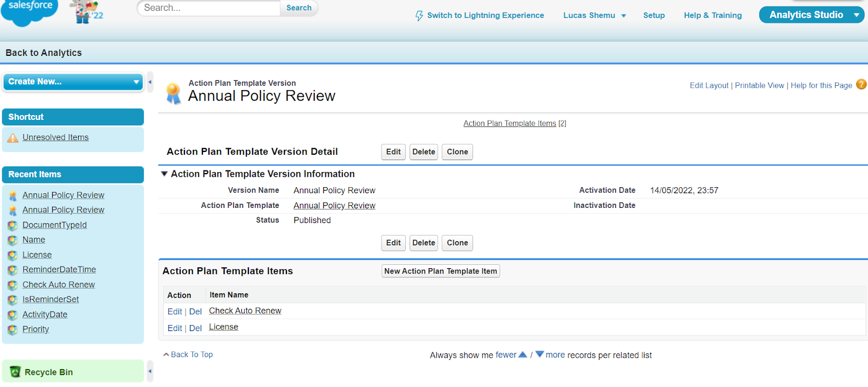Switch to Lightning Experience

point(486,15)
